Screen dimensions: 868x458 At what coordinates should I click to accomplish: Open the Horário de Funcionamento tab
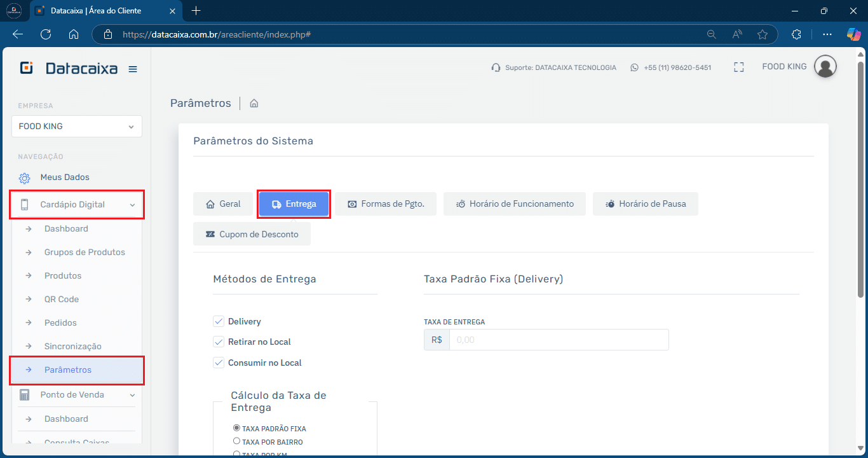coord(515,204)
